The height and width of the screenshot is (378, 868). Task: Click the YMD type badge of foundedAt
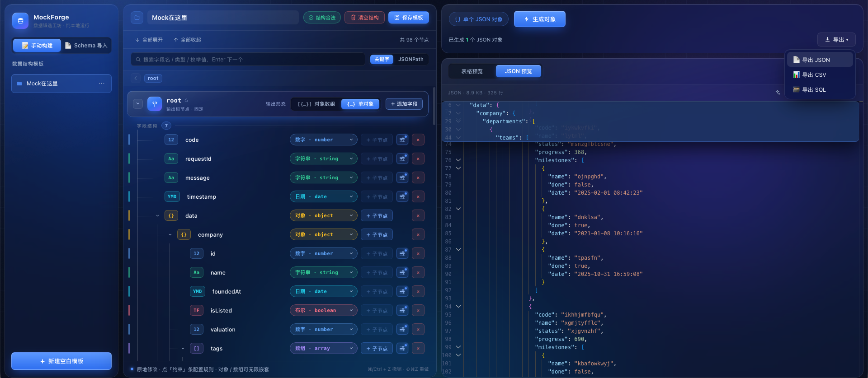[198, 292]
